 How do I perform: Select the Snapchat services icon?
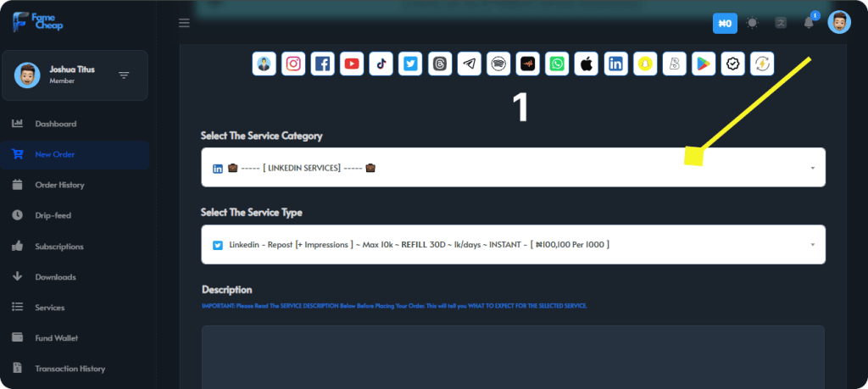point(645,64)
